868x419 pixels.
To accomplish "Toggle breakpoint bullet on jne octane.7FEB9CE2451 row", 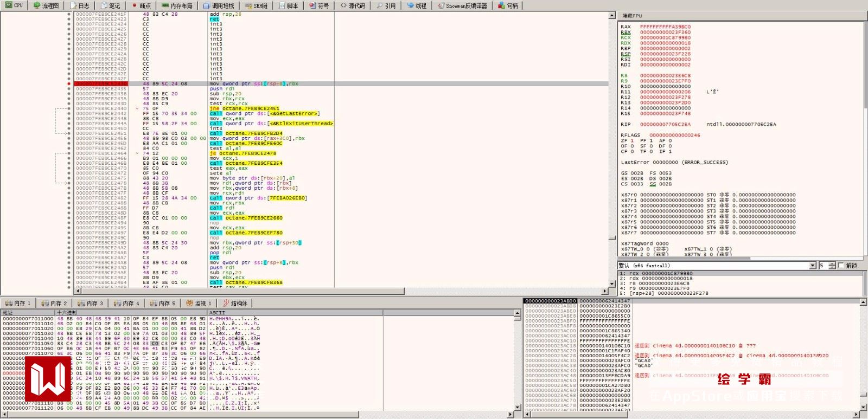I will pyautogui.click(x=69, y=108).
